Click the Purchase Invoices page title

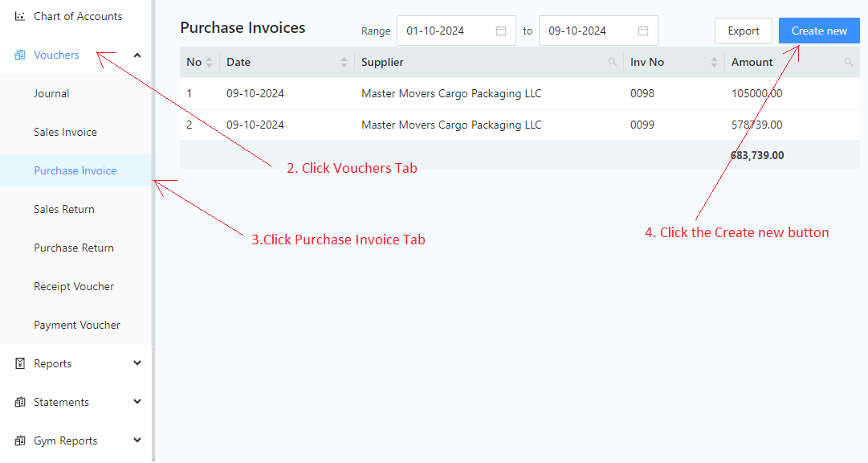[242, 27]
